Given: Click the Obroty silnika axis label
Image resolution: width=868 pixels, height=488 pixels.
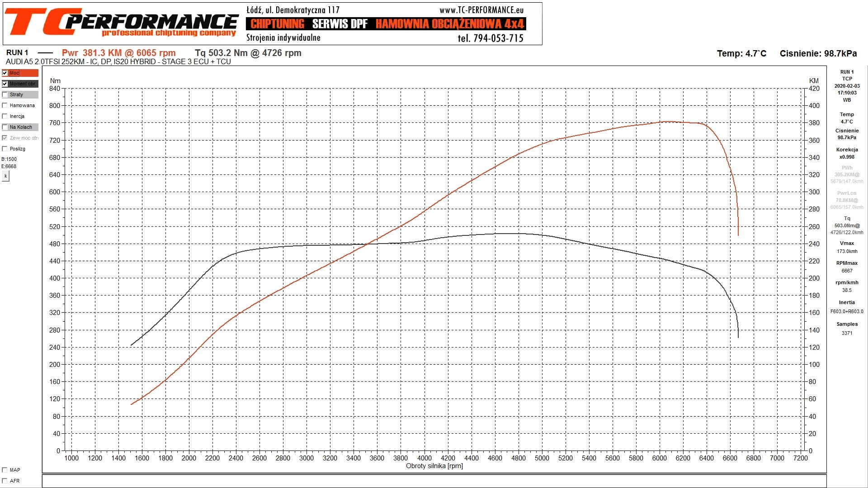Looking at the screenshot, I should 434,466.
